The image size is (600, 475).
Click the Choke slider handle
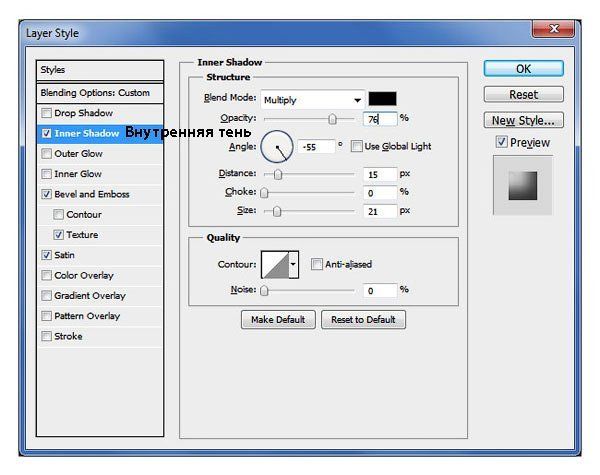click(264, 193)
